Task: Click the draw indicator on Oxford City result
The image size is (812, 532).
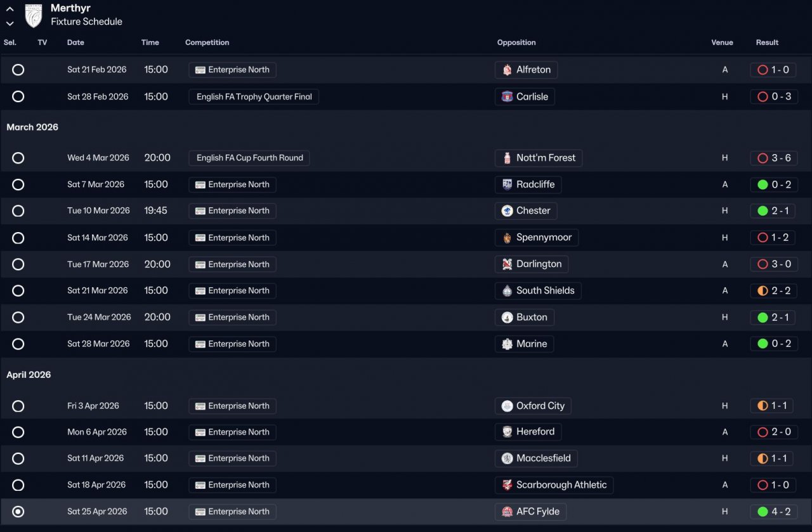Action: [763, 406]
